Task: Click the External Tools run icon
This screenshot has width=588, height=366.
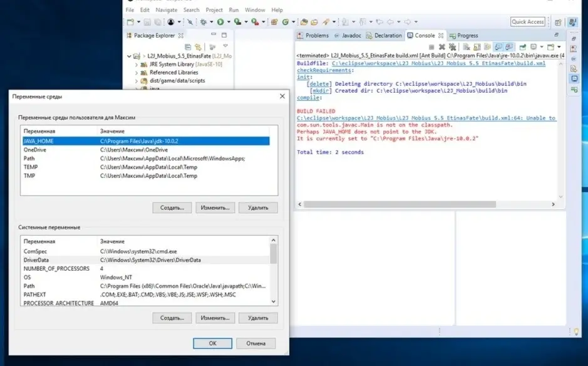Action: click(x=255, y=22)
